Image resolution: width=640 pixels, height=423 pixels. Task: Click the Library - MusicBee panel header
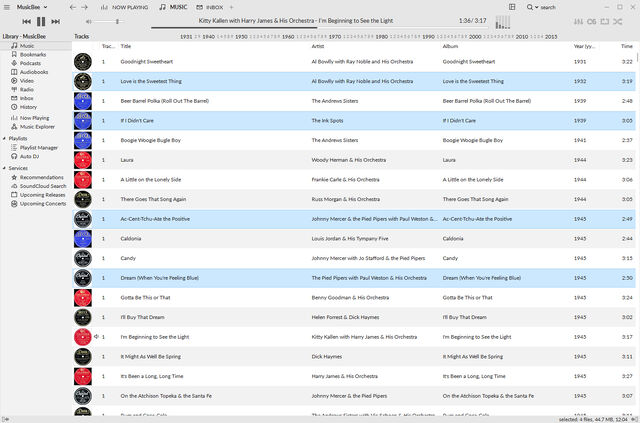point(24,36)
